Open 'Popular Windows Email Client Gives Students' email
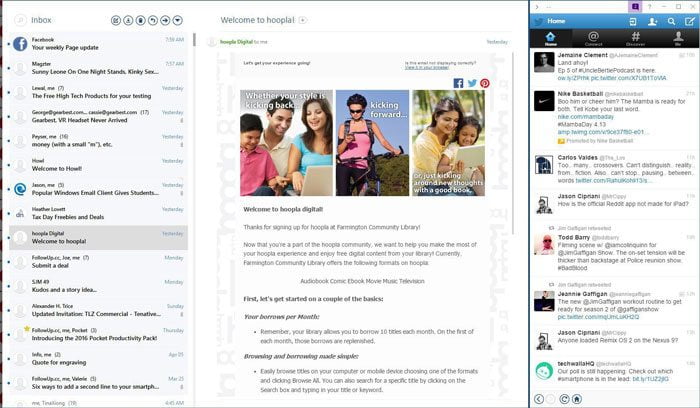700x408 pixels. [x=98, y=189]
